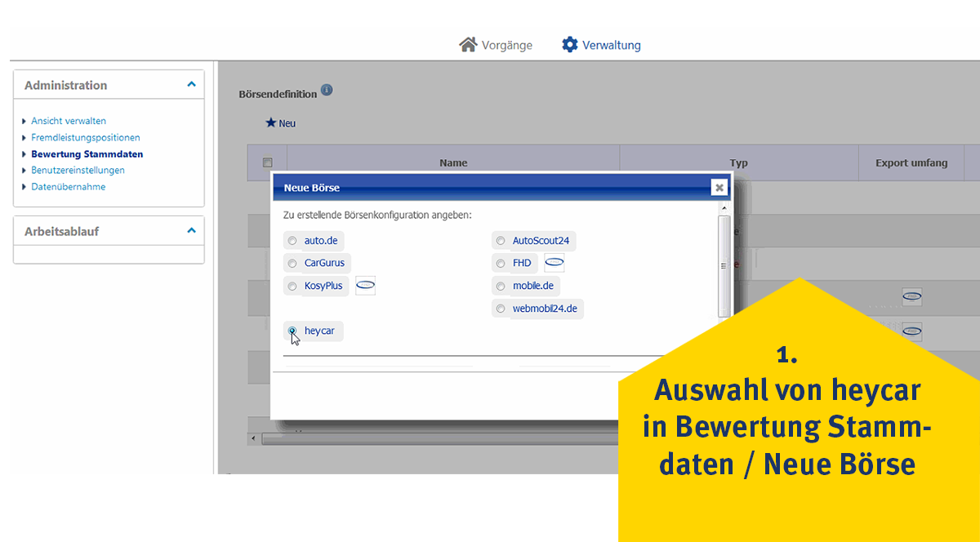Sort by the Name column header

point(453,162)
